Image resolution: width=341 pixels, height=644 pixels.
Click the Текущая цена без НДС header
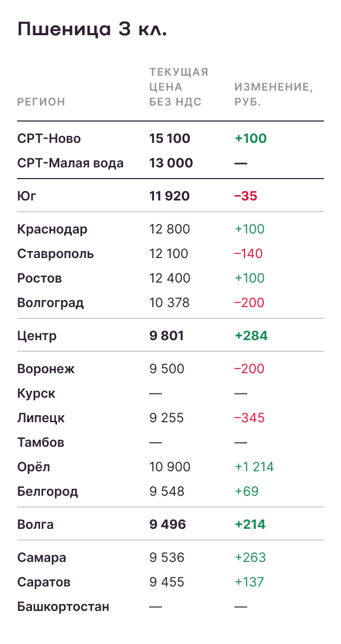[x=178, y=87]
